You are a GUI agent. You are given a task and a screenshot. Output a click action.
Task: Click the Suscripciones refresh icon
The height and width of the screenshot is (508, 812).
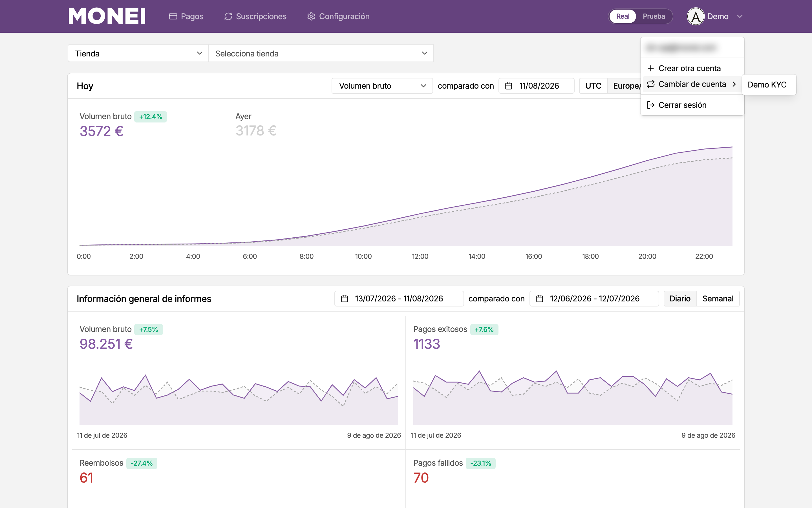click(x=228, y=16)
